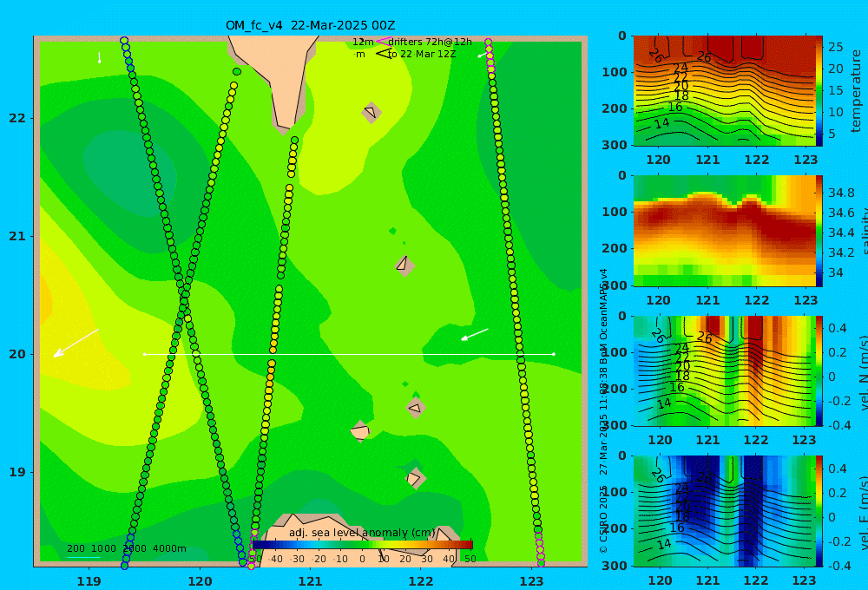Screen dimensions: 868x590
Task: Click the -40 tick label on the sea level colorbar
Action: [x=275, y=559]
